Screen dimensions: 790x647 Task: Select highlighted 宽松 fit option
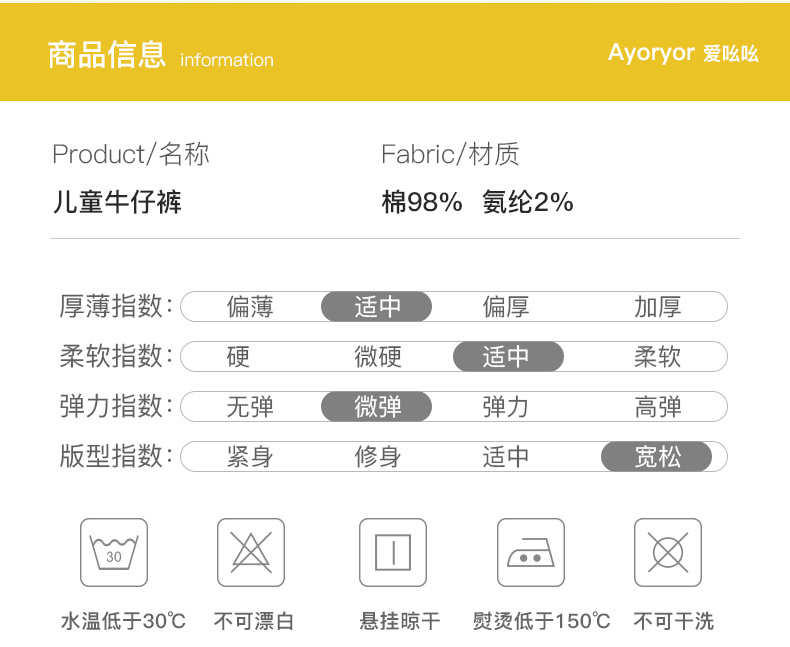click(x=656, y=457)
